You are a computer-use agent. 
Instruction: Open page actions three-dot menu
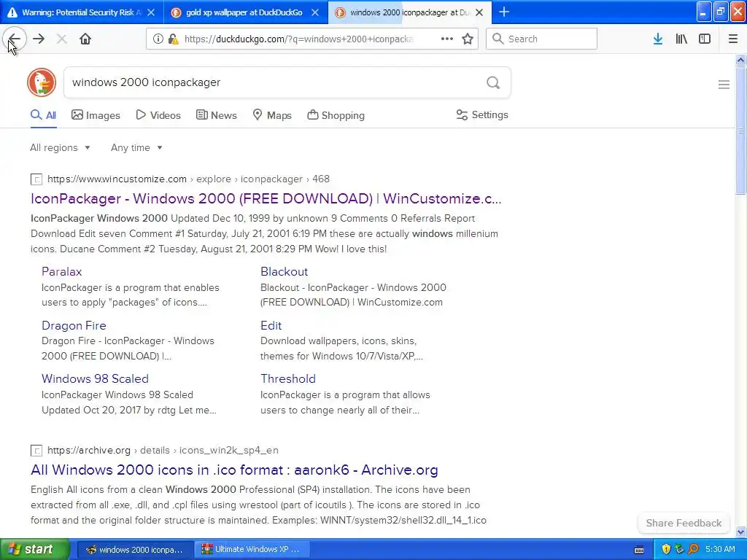[x=447, y=39]
